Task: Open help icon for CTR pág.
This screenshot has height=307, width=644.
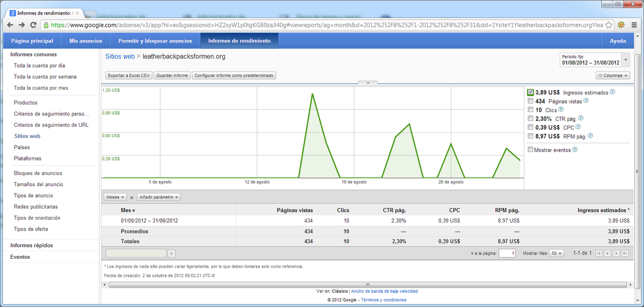Action: pyautogui.click(x=580, y=118)
